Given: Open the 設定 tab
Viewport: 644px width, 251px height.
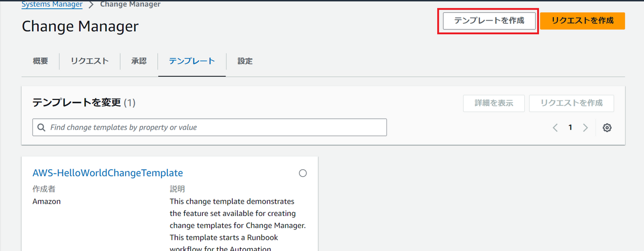Looking at the screenshot, I should pos(245,61).
